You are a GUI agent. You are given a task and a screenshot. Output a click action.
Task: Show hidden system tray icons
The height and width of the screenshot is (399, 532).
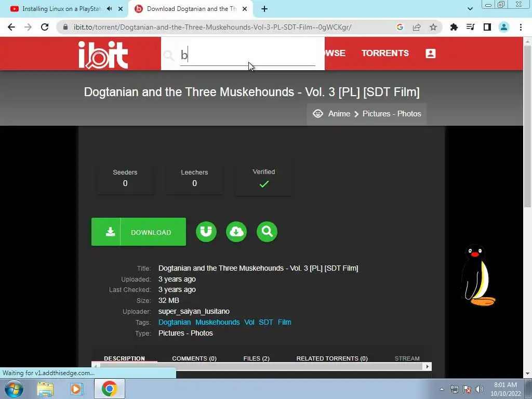tap(442, 389)
